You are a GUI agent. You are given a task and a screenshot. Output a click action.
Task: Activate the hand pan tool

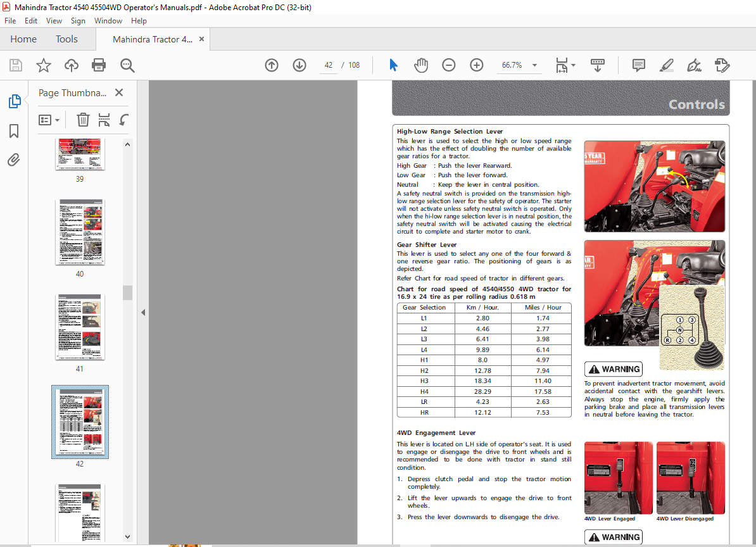421,65
